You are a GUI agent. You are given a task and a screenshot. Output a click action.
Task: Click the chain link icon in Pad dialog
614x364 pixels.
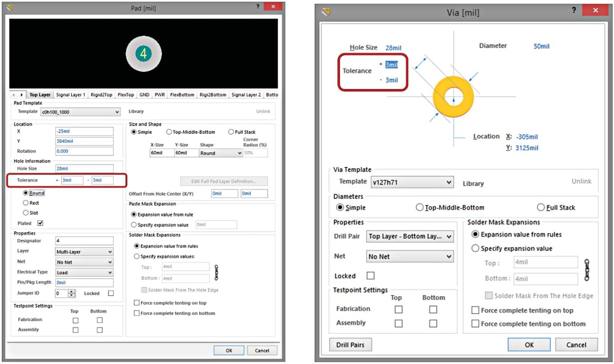tap(216, 273)
